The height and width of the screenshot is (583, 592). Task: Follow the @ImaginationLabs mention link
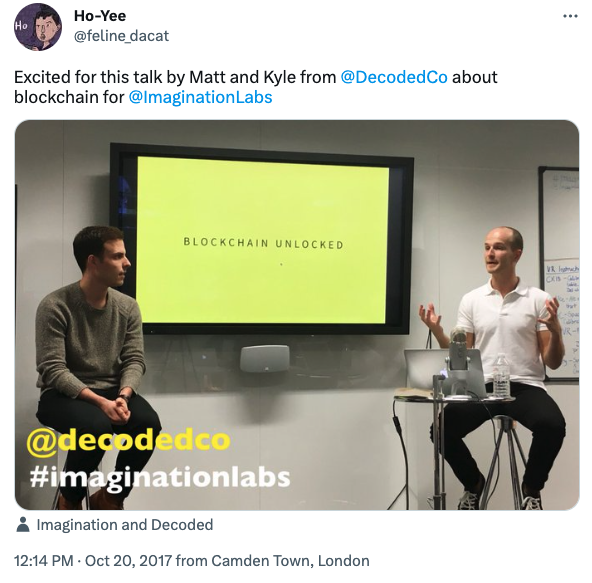click(x=200, y=97)
